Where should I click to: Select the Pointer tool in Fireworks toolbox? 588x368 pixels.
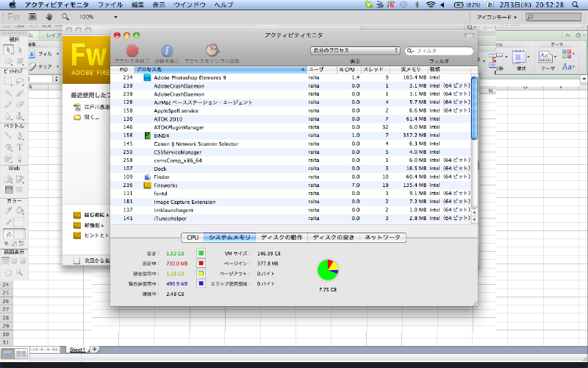8,50
